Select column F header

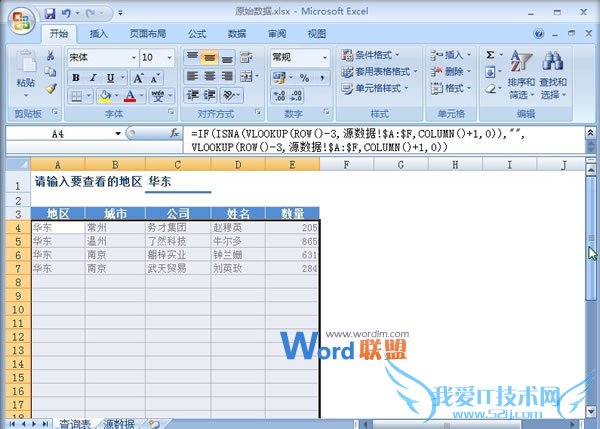click(346, 165)
